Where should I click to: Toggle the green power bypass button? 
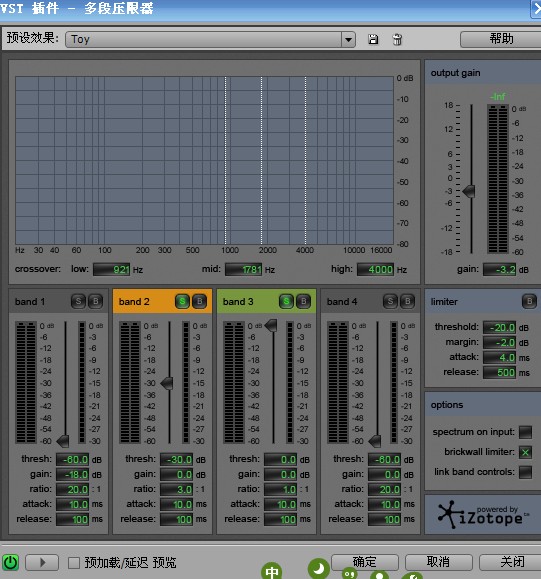click(10, 563)
